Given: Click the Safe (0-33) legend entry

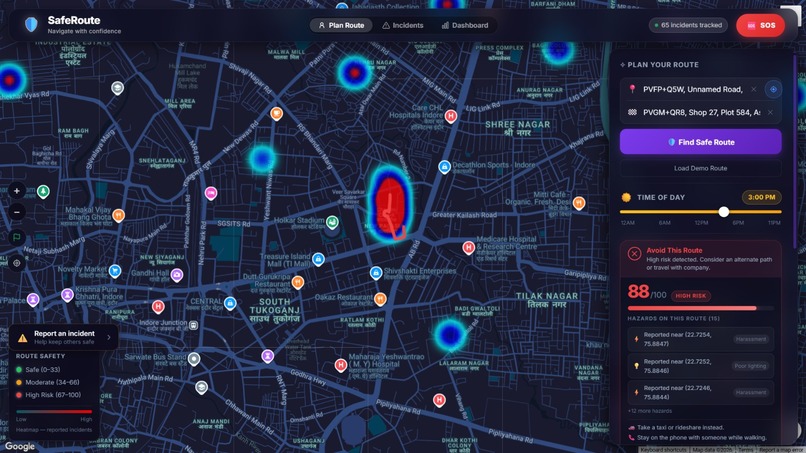Looking at the screenshot, I should click(38, 369).
